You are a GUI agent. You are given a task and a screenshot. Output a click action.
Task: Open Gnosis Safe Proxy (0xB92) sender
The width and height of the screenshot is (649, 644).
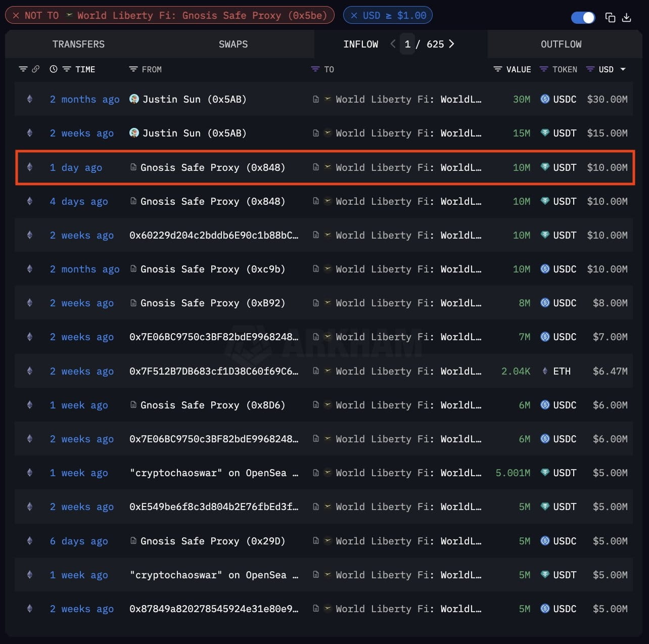[213, 303]
